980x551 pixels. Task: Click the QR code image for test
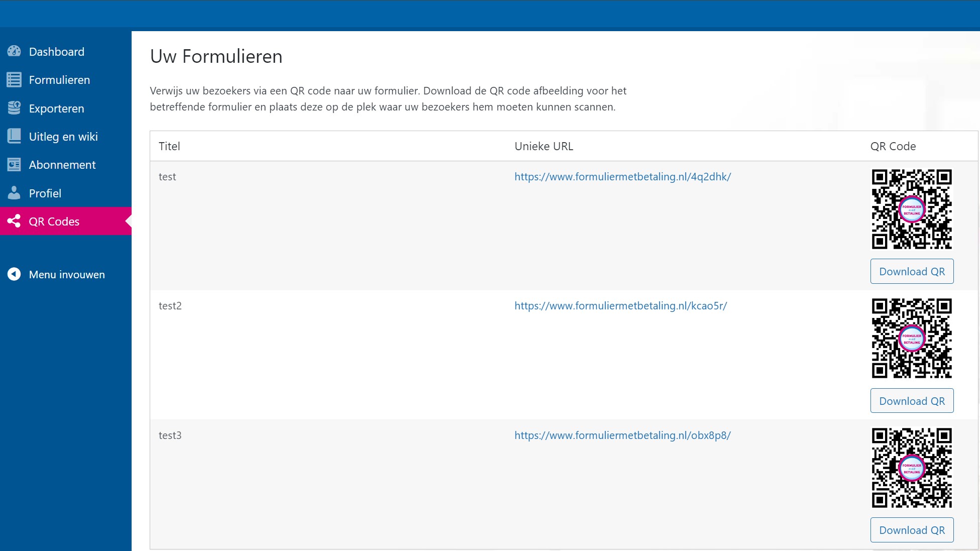(x=912, y=209)
